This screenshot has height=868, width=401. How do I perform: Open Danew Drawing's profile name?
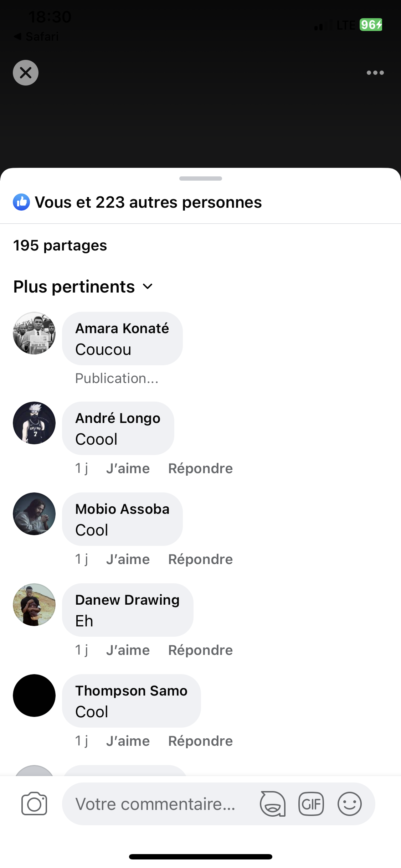(127, 600)
